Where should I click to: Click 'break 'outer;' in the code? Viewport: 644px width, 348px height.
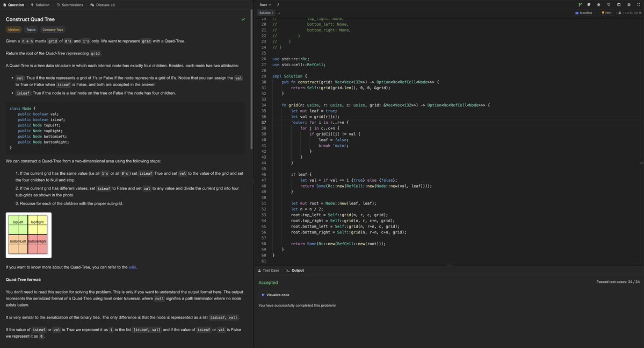[333, 146]
